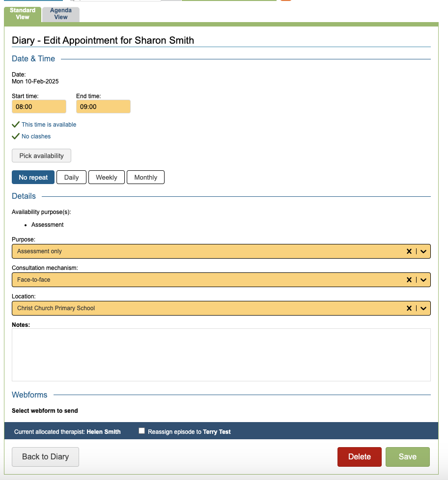Clear the Purpose field selection
This screenshot has height=480, width=448.
coord(409,251)
